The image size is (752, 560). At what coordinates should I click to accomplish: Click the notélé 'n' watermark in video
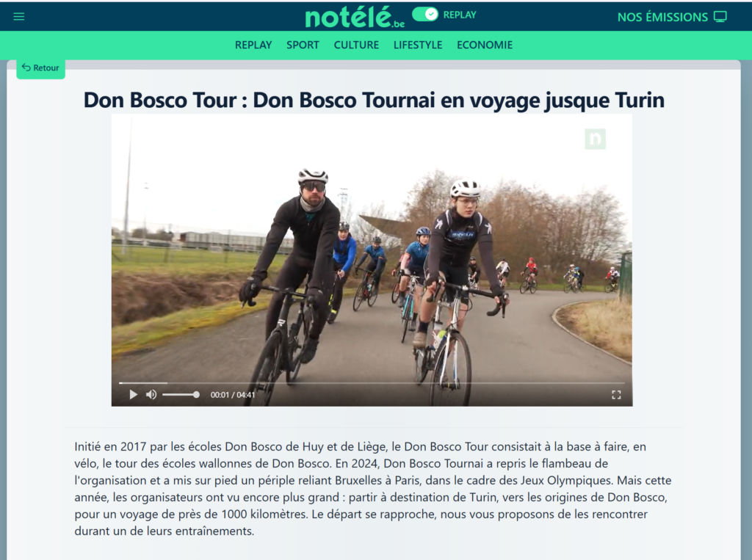point(595,139)
